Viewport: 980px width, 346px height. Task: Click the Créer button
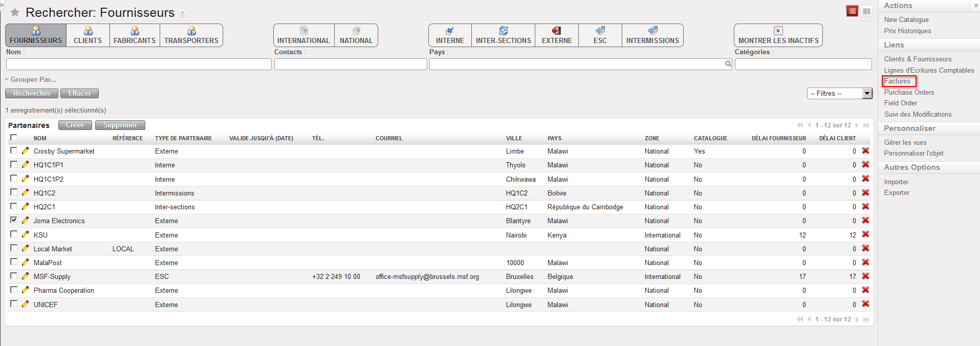[x=75, y=125]
